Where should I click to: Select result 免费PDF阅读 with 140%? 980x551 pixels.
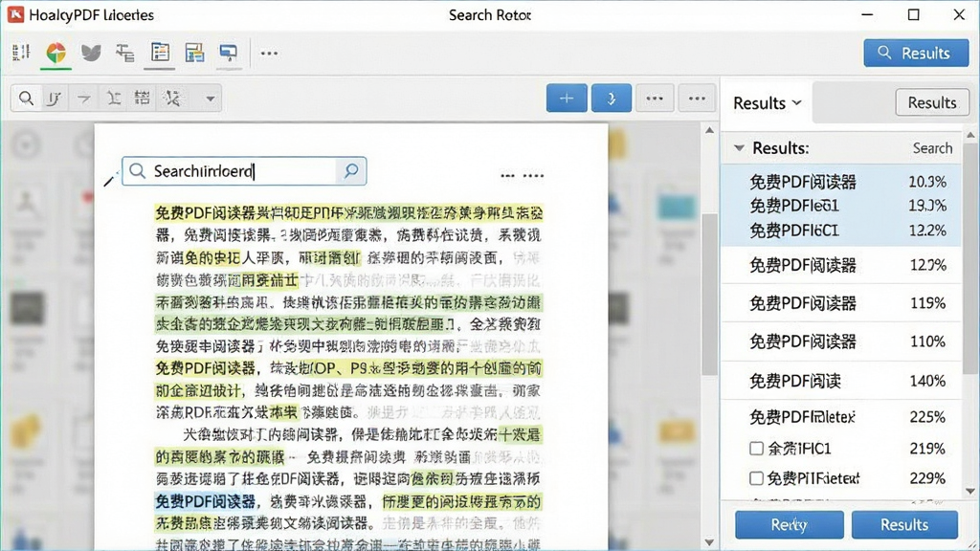coord(841,381)
